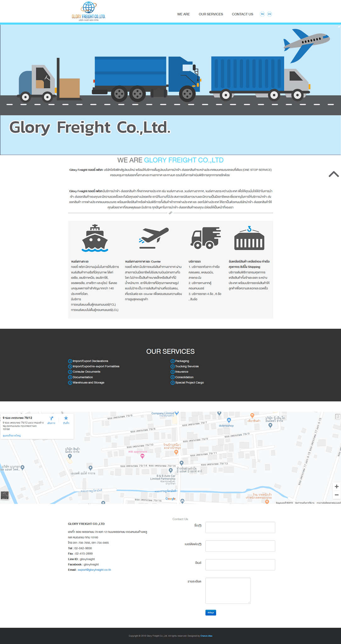The height and width of the screenshot is (644, 341).
Task: Zoom in on the map
Action: 337,486
